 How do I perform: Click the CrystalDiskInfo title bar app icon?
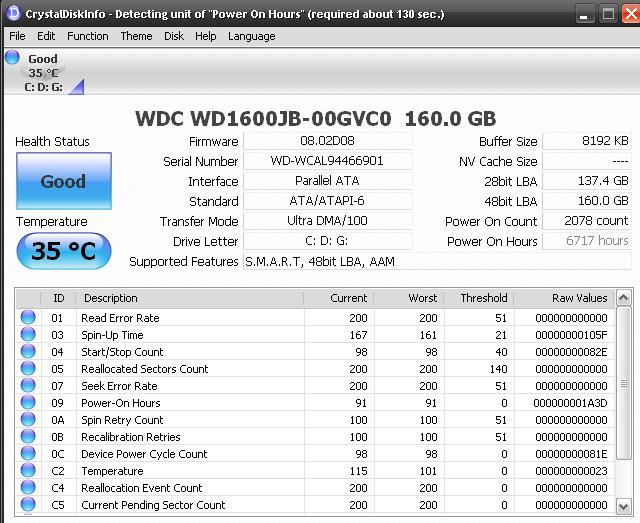13,13
